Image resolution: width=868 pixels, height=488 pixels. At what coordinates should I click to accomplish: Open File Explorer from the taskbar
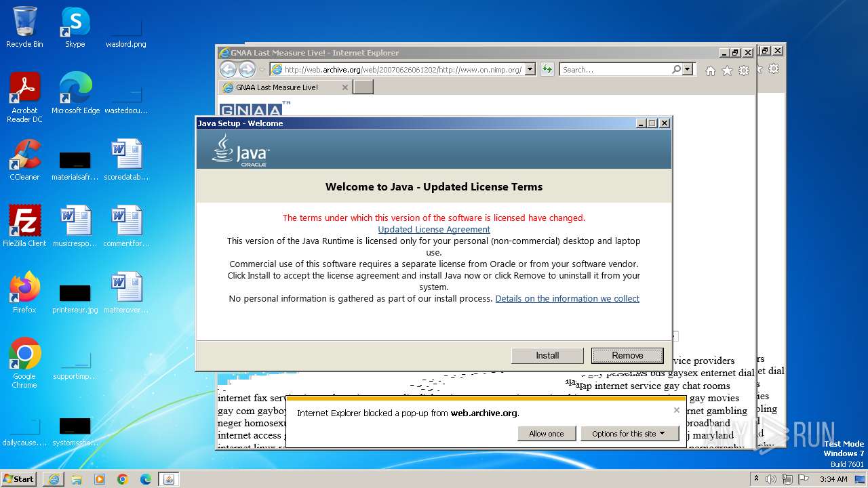pyautogui.click(x=77, y=479)
